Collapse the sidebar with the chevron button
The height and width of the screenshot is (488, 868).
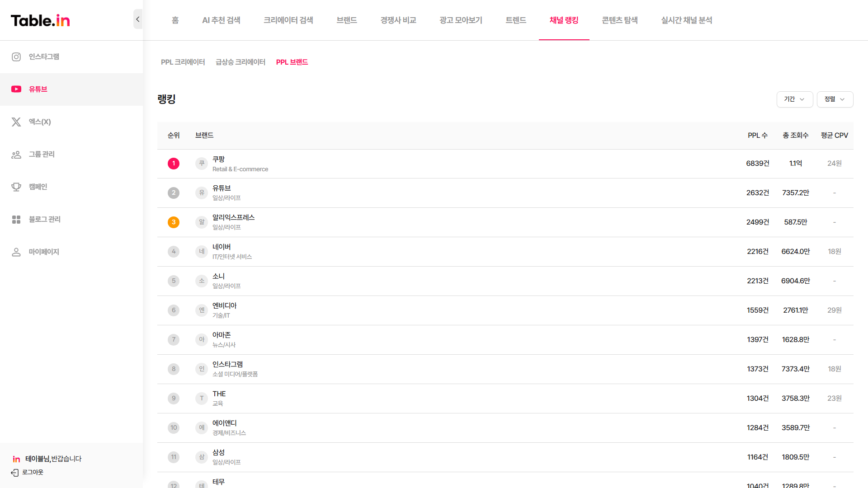click(x=138, y=19)
